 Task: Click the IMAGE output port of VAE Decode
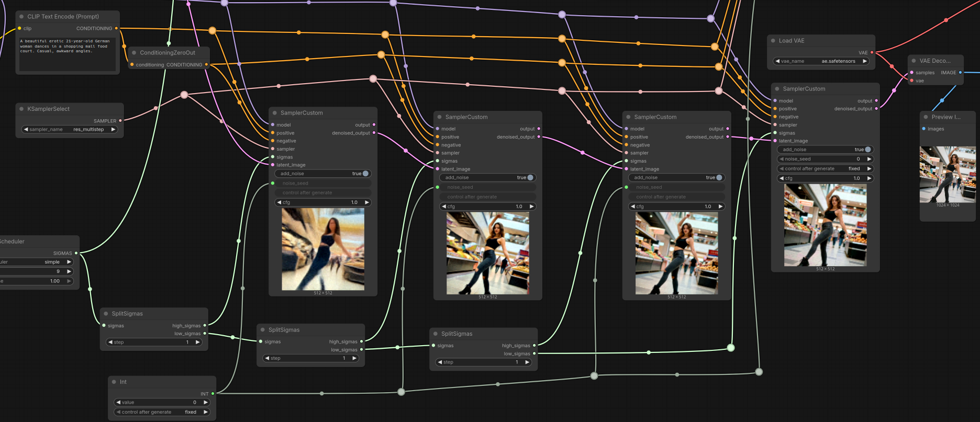pos(960,73)
